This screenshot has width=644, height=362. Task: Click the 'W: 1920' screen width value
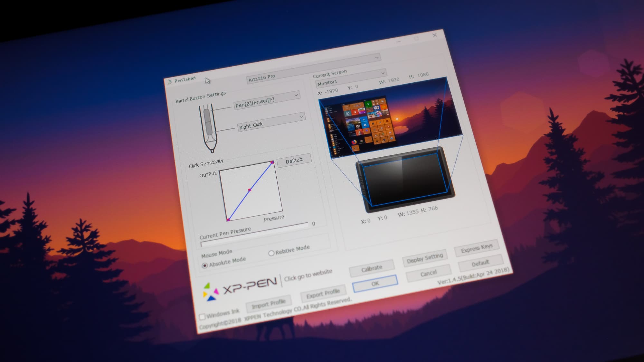(389, 80)
